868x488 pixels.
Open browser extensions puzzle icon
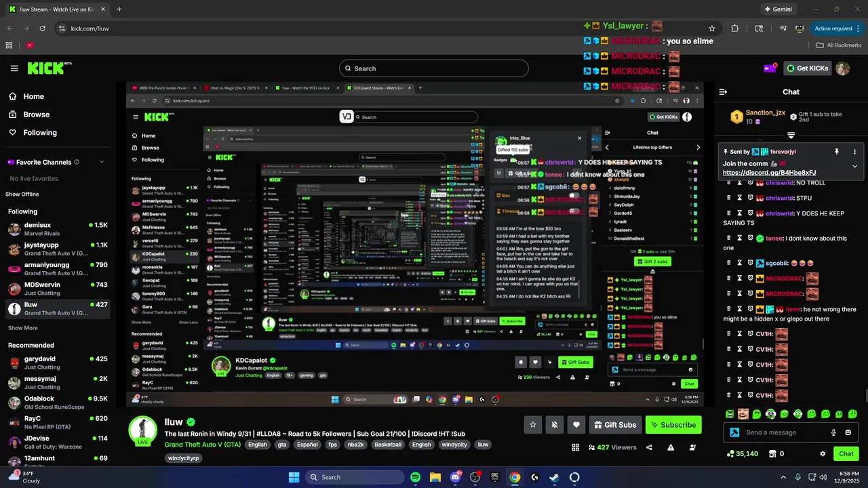click(x=735, y=28)
